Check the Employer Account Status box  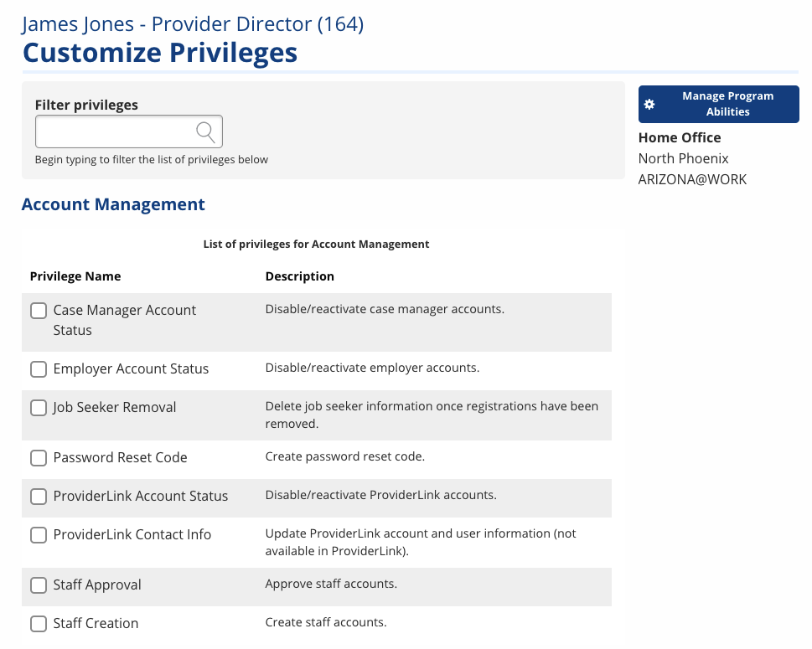point(39,369)
